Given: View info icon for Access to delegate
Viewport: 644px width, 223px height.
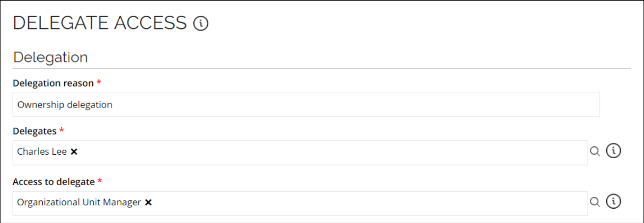Looking at the screenshot, I should 614,201.
